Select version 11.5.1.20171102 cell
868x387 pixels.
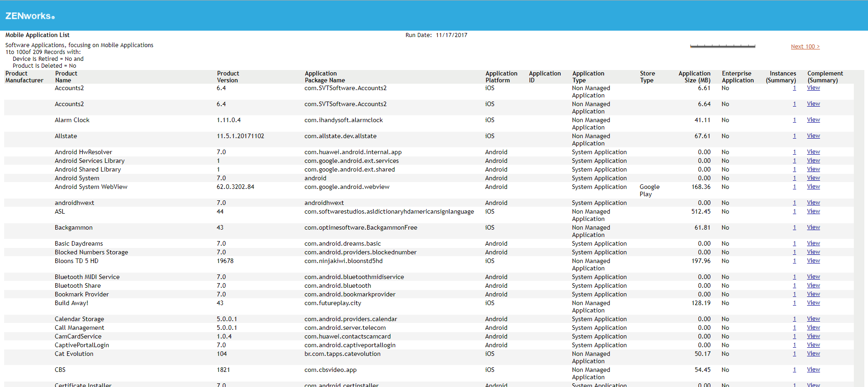(240, 136)
